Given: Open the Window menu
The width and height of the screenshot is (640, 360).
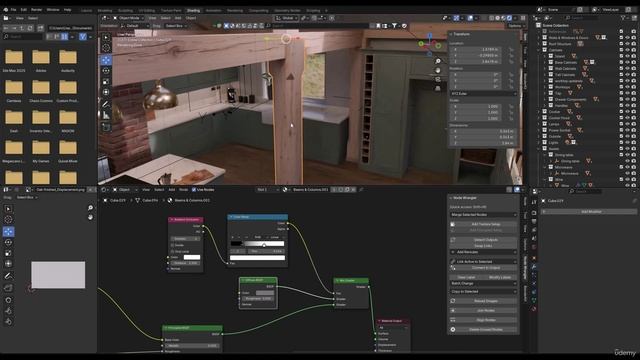Looking at the screenshot, I should pyautogui.click(x=53, y=9).
